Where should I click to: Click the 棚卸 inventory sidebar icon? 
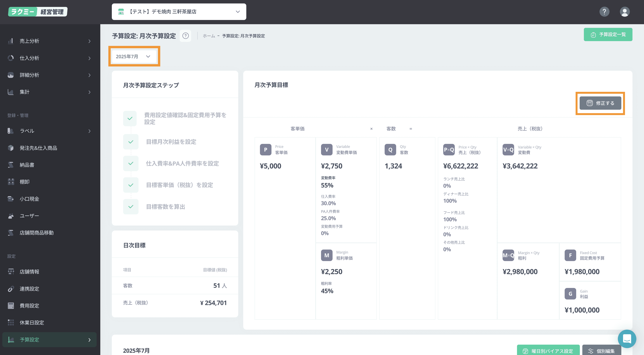click(11, 182)
